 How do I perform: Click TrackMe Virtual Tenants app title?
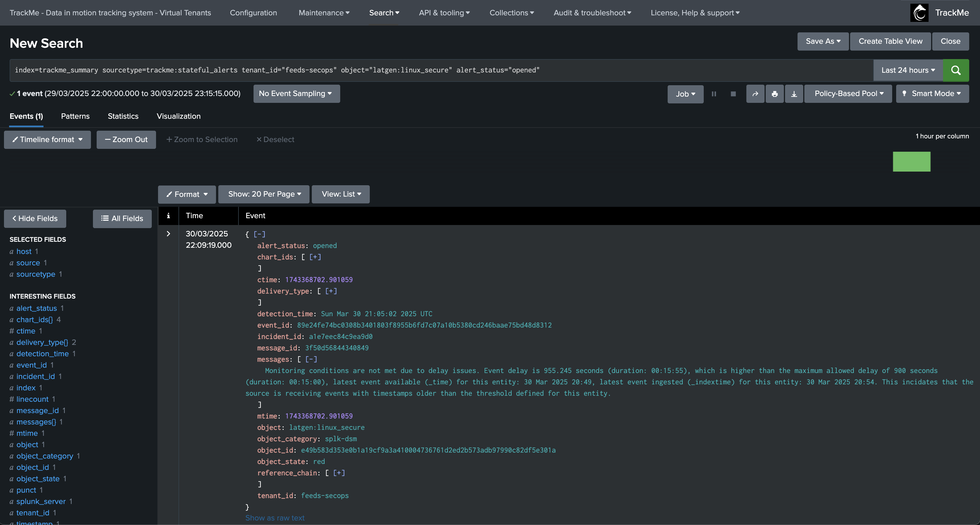(110, 13)
